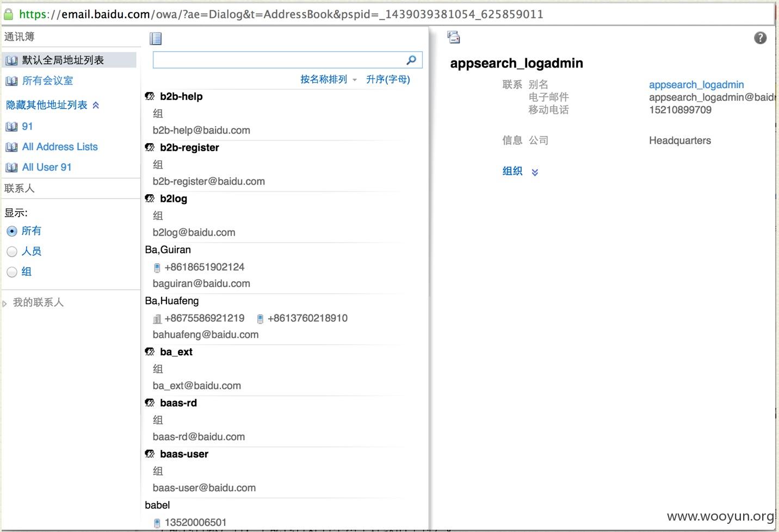Expand the 组织 section
The height and width of the screenshot is (532, 779).
pyautogui.click(x=520, y=171)
